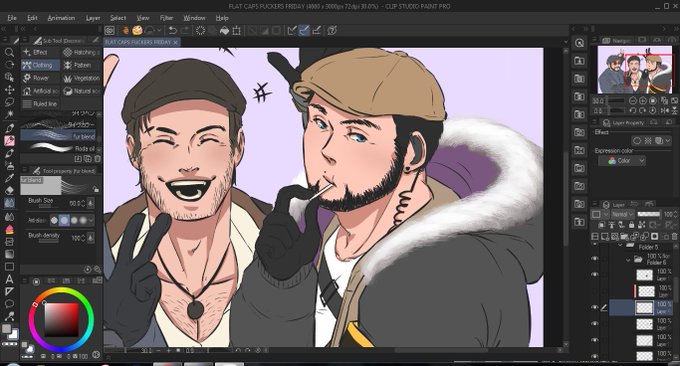Select the Ruled line sub tool group
Viewport: 680px width, 366px height.
pos(40,104)
